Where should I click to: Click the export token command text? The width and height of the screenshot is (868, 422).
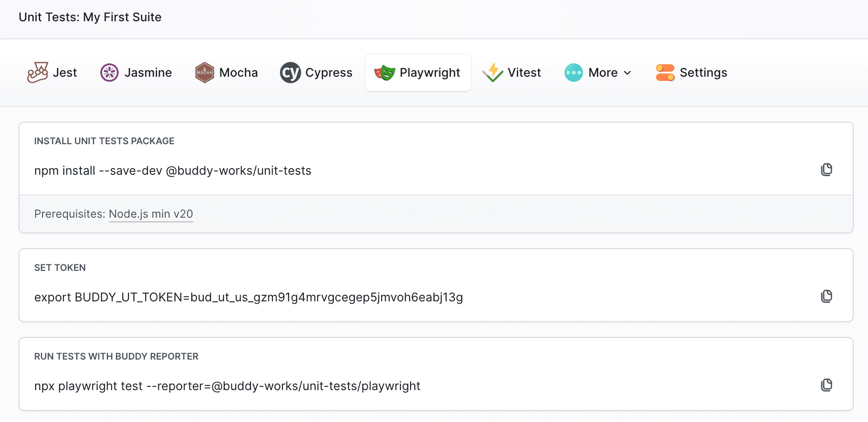tap(249, 297)
